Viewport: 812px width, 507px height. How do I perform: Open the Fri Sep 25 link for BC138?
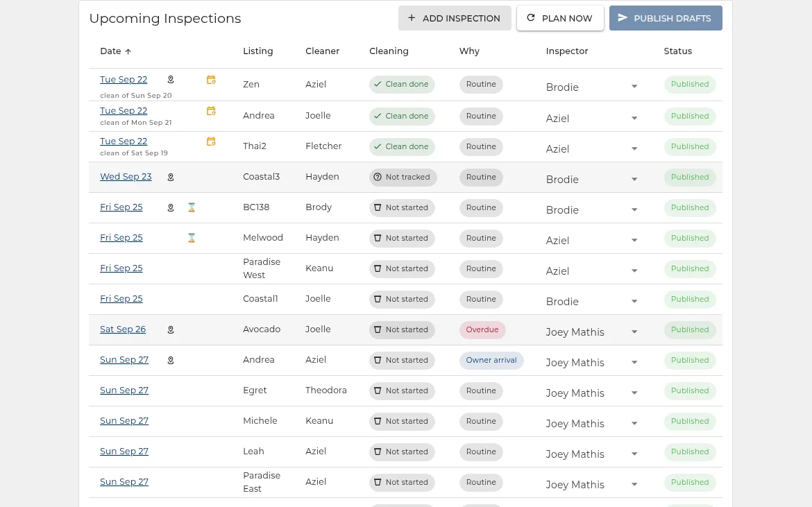pyautogui.click(x=121, y=207)
